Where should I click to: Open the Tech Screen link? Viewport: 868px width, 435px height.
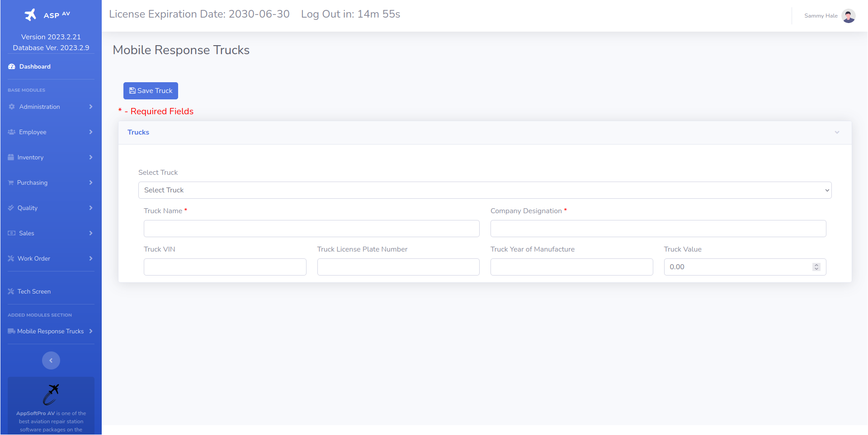pyautogui.click(x=34, y=291)
